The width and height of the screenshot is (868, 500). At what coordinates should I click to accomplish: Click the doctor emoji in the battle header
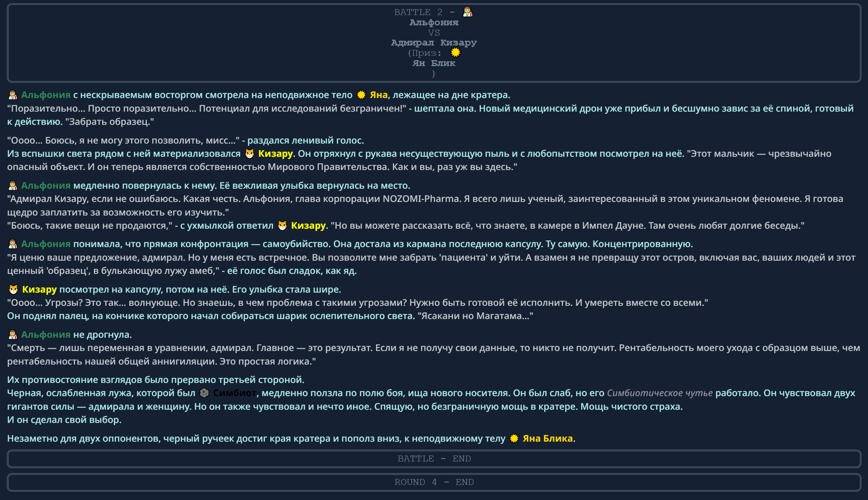point(467,12)
